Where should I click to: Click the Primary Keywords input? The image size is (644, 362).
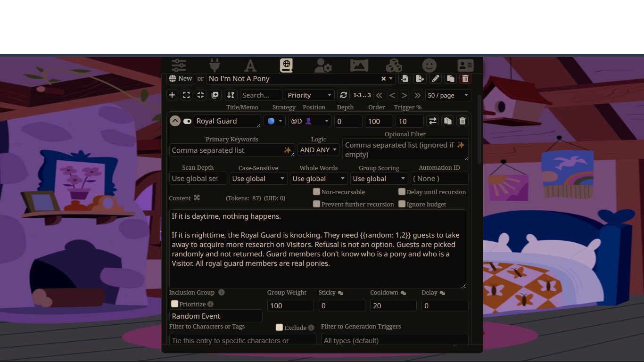pos(232,150)
